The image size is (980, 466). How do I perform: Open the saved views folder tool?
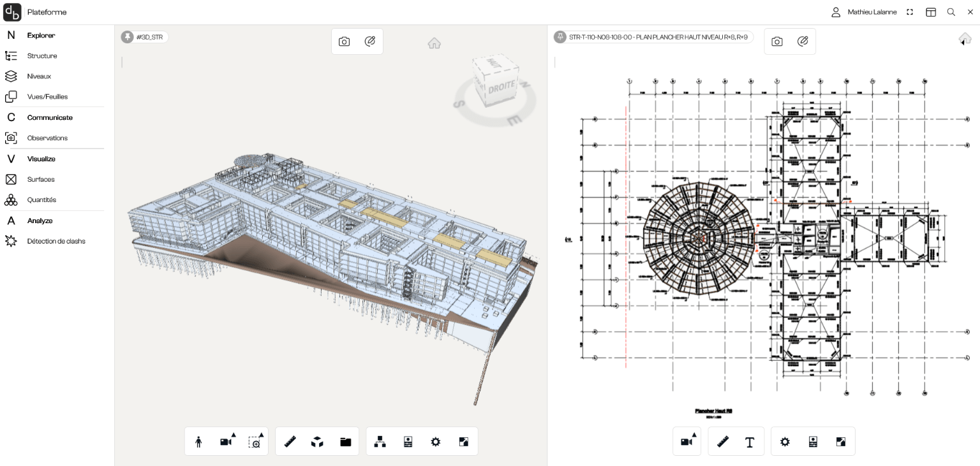(x=345, y=441)
